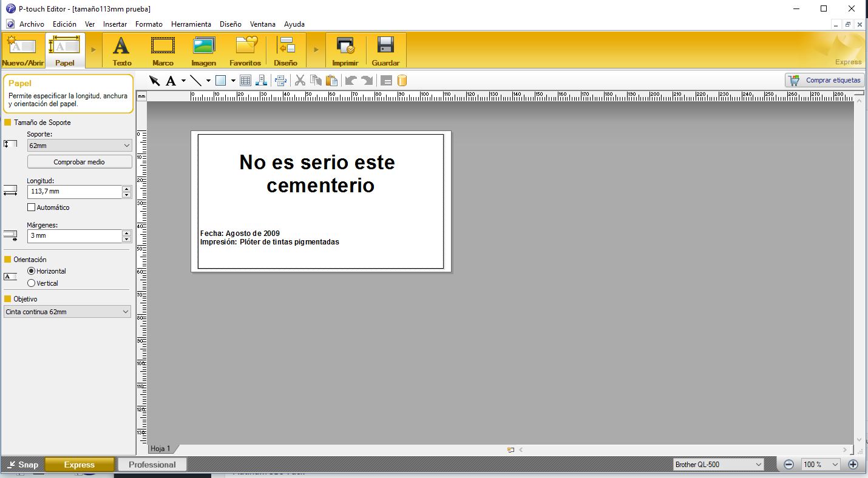Open the Marco frame tool
This screenshot has width=868, height=478.
[x=163, y=51]
